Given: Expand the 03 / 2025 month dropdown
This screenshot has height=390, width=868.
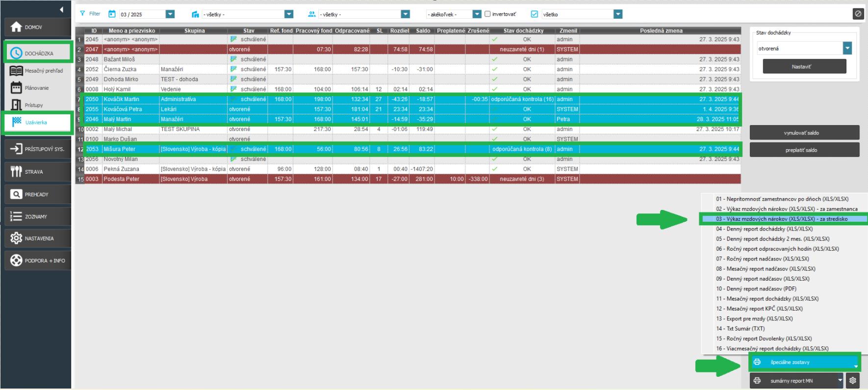Looking at the screenshot, I should [x=170, y=14].
